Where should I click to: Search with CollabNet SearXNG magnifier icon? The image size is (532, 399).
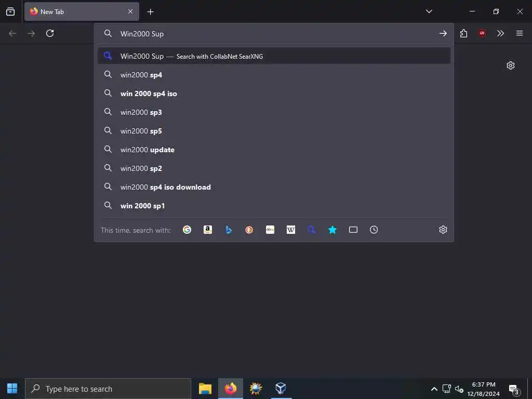(312, 230)
